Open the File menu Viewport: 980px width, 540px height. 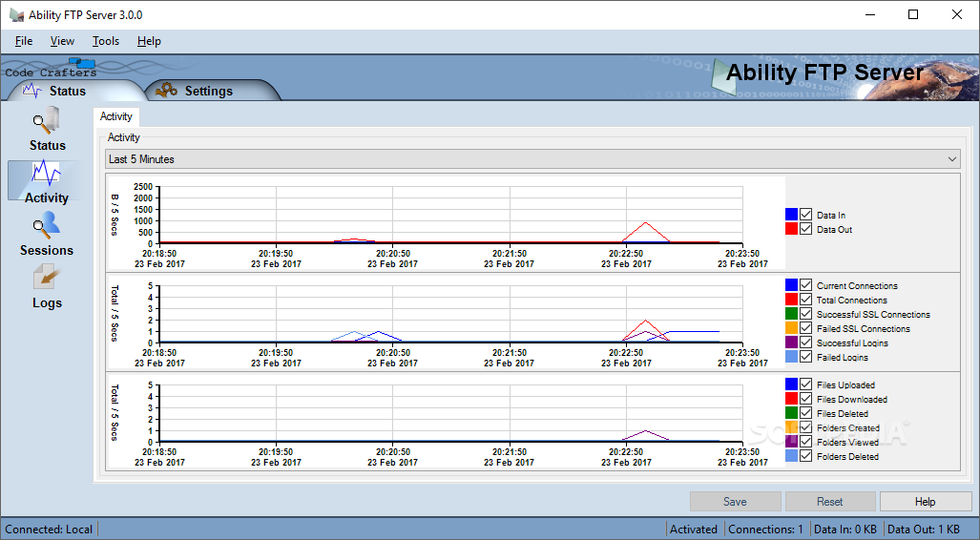click(x=24, y=41)
